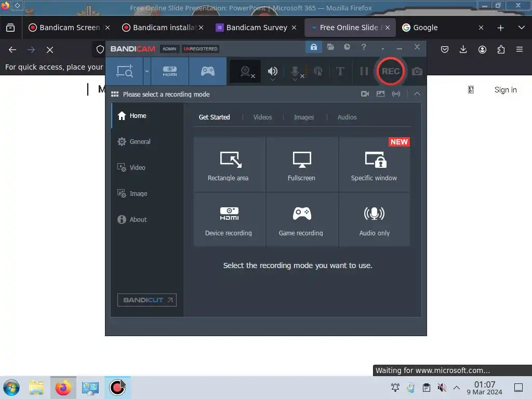Switch to the Audios tab
The height and width of the screenshot is (399, 532).
pyautogui.click(x=347, y=117)
